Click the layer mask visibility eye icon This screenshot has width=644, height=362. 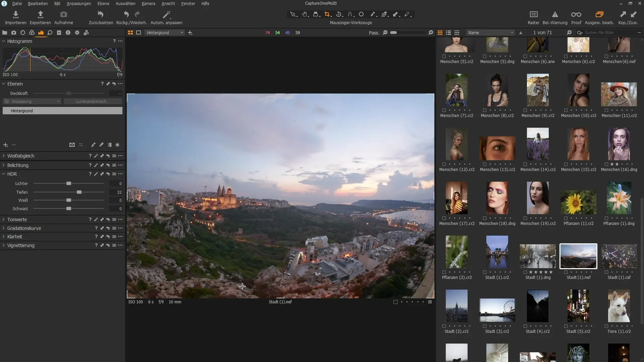pyautogui.click(x=72, y=145)
